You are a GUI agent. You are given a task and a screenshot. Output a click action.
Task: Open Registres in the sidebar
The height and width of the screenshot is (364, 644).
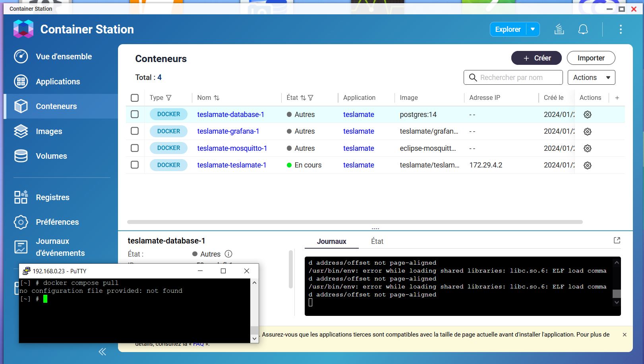pyautogui.click(x=61, y=197)
